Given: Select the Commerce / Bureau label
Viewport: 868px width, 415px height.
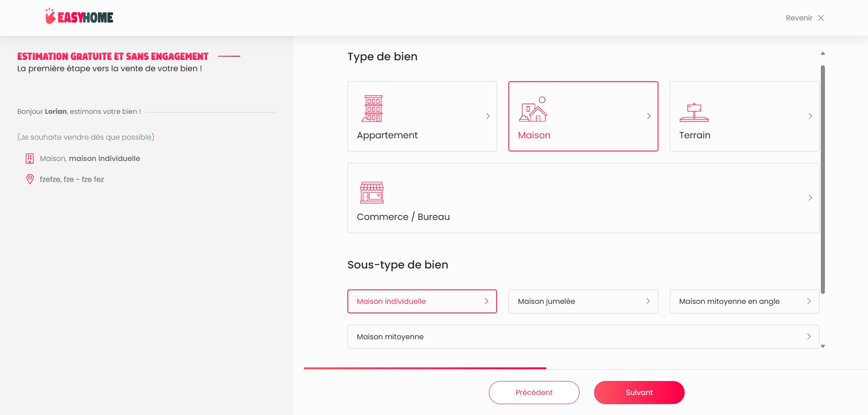Looking at the screenshot, I should 403,217.
